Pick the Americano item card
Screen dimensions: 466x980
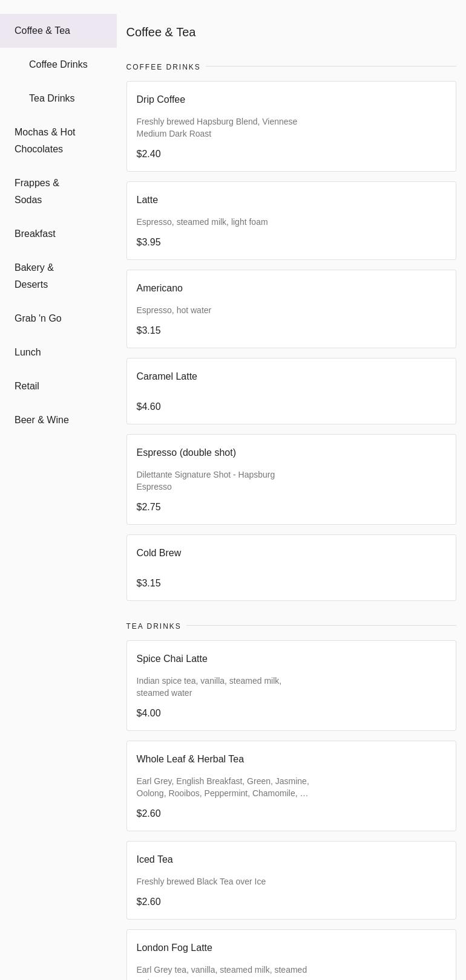click(x=290, y=309)
